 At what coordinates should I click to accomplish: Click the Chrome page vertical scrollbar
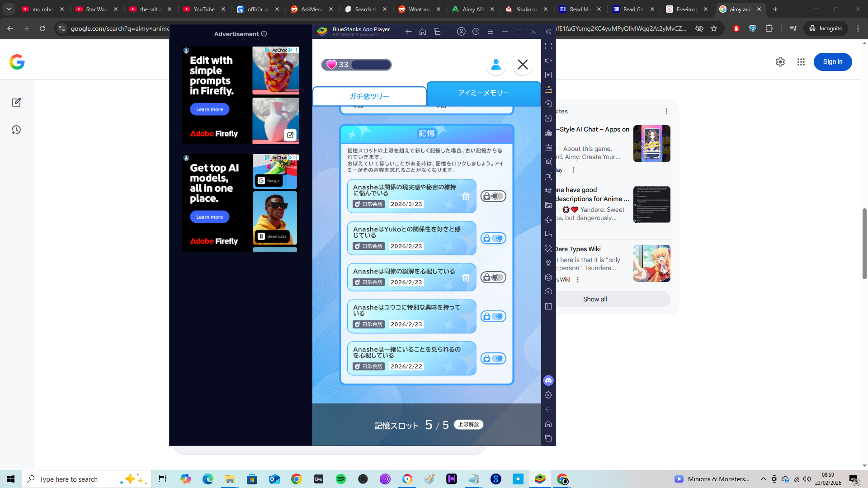coord(864,244)
